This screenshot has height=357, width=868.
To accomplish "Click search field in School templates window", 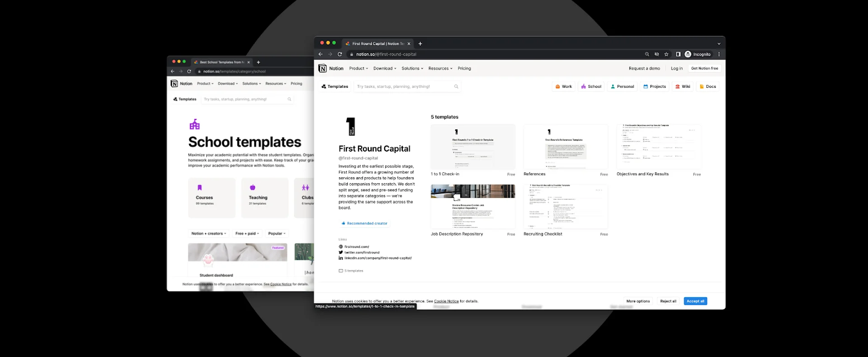I will pyautogui.click(x=248, y=99).
